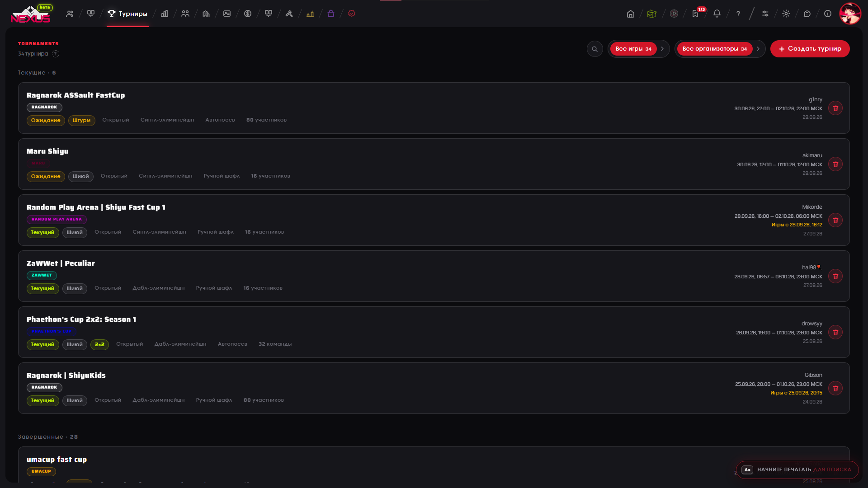The image size is (868, 488).
Task: Click the shopping bag store icon
Action: point(331,14)
